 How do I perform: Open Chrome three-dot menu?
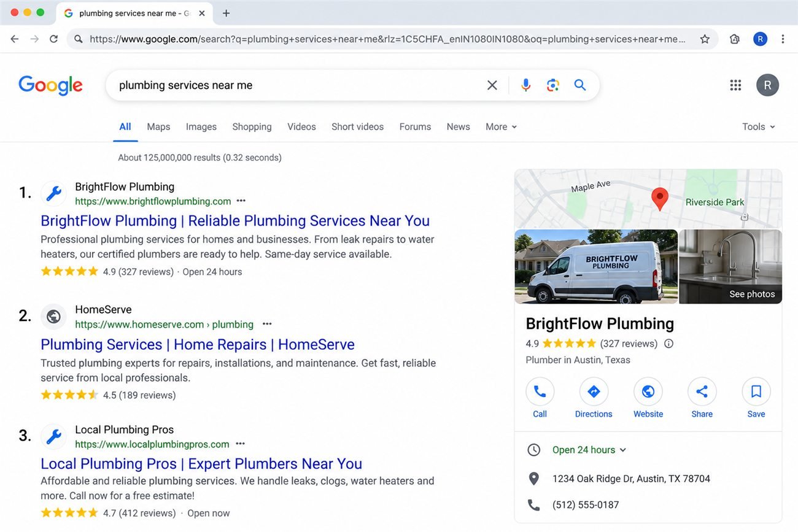[x=783, y=39]
